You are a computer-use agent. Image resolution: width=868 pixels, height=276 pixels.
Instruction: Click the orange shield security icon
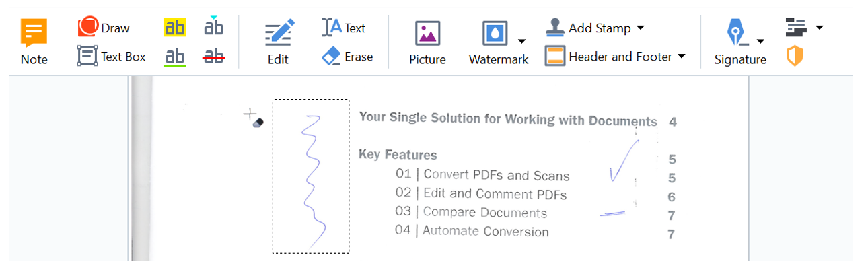click(x=795, y=57)
